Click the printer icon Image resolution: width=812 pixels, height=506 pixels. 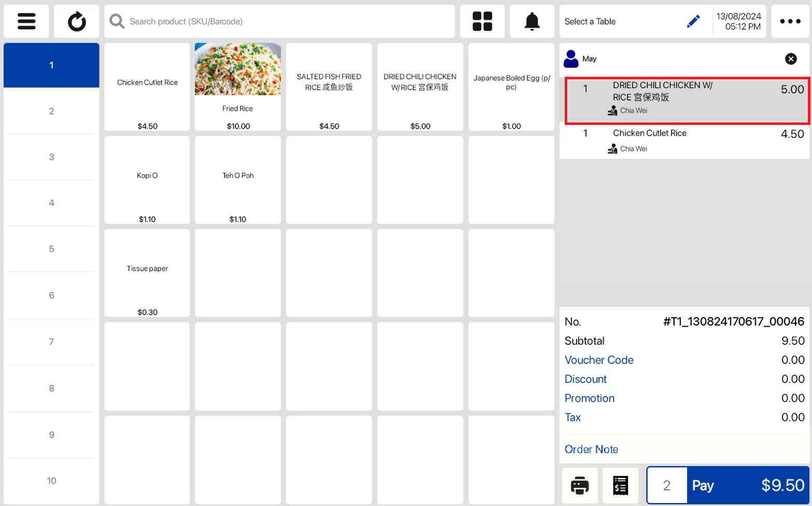pyautogui.click(x=580, y=485)
